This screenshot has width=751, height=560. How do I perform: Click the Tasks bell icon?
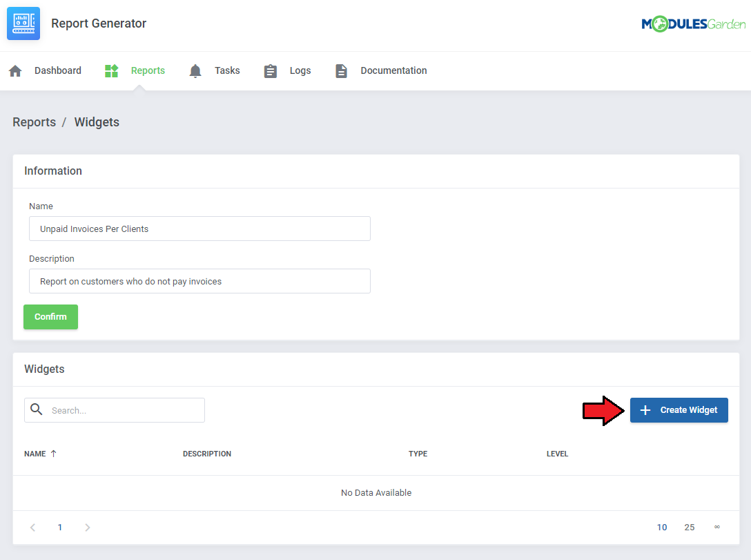coord(195,71)
